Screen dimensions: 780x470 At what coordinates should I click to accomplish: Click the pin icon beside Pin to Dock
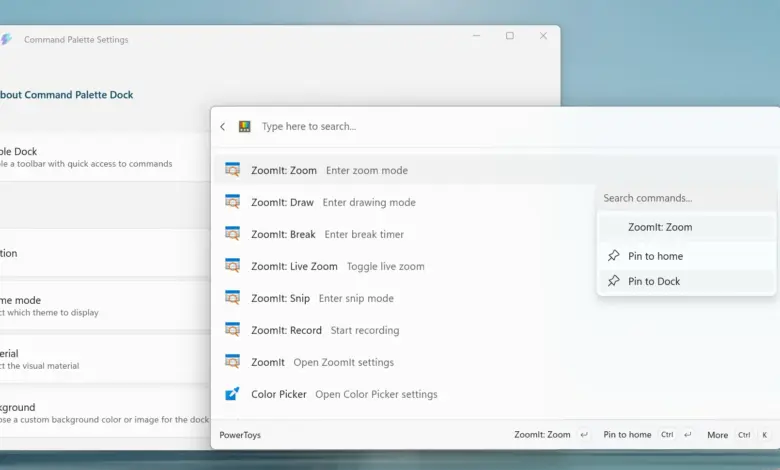tap(613, 281)
